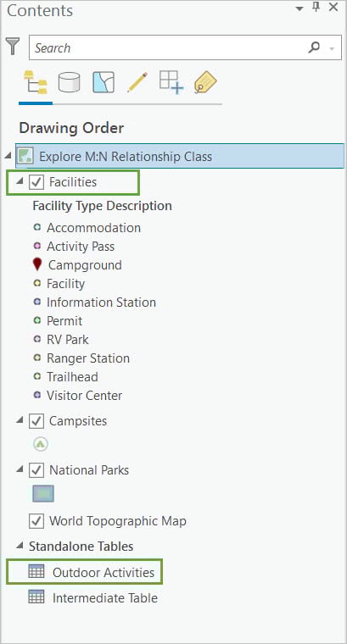
Task: Collapse the National Parks layer
Action: 20,469
